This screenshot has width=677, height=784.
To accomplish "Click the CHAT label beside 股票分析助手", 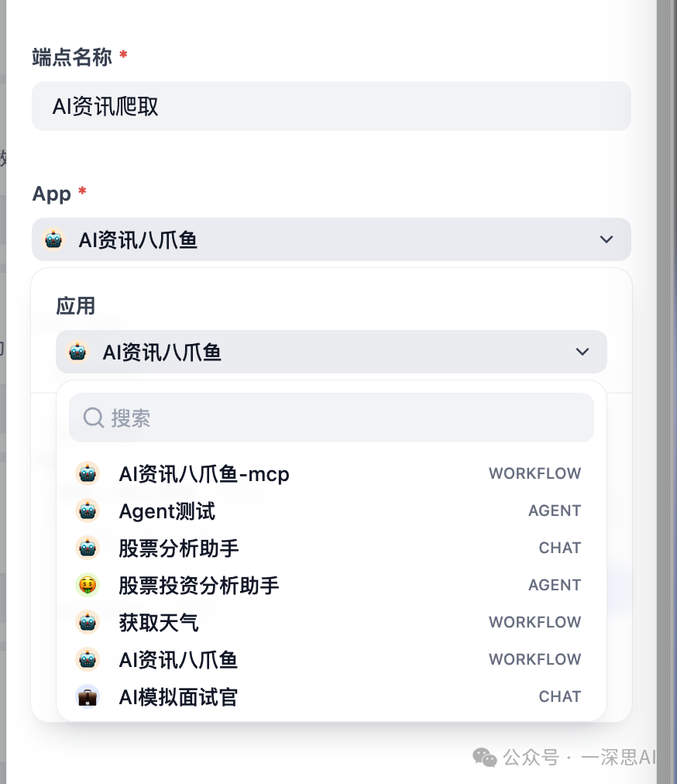I will 560,547.
